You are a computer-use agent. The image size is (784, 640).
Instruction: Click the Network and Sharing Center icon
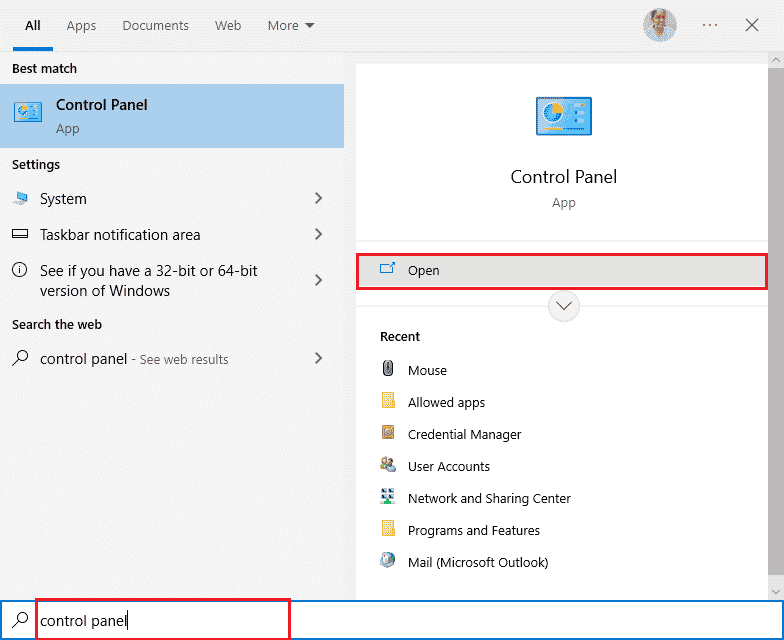388,497
